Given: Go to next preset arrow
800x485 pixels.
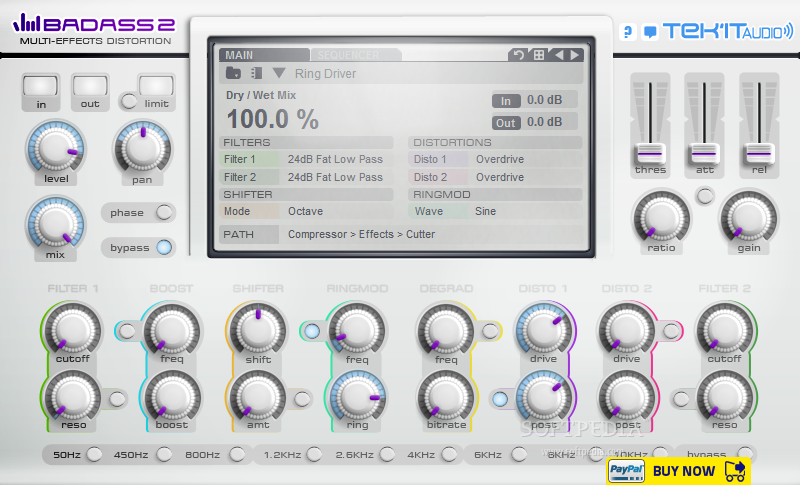Looking at the screenshot, I should (574, 55).
